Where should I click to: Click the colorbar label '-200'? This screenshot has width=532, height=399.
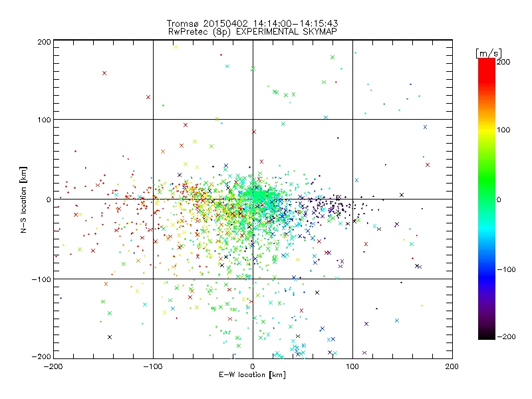coord(506,336)
